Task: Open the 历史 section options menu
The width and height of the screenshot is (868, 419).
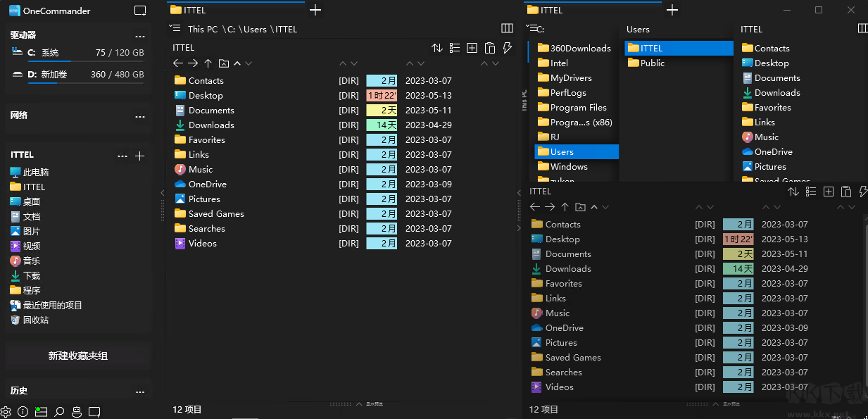Action: (x=140, y=391)
